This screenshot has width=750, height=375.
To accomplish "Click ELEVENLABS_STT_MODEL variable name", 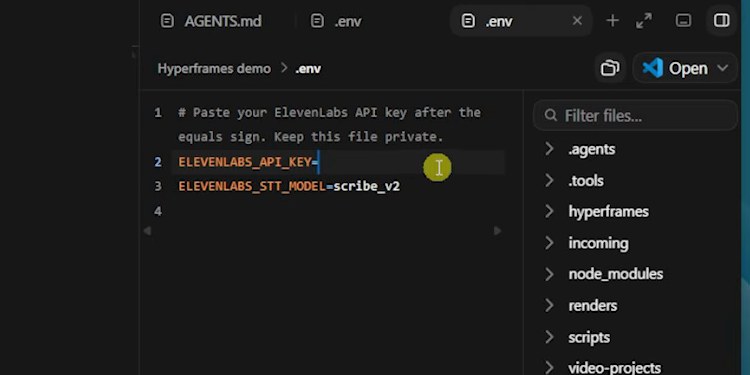I will coord(252,186).
